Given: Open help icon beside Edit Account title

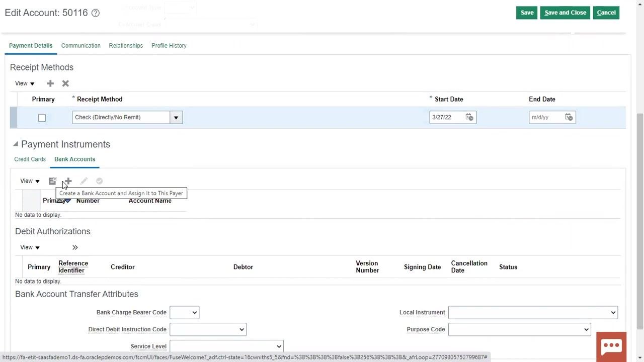Looking at the screenshot, I should (x=96, y=13).
